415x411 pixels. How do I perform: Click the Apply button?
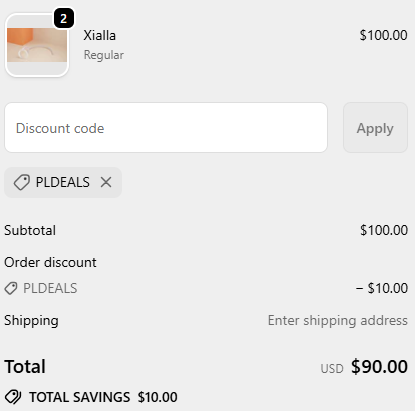(x=375, y=128)
